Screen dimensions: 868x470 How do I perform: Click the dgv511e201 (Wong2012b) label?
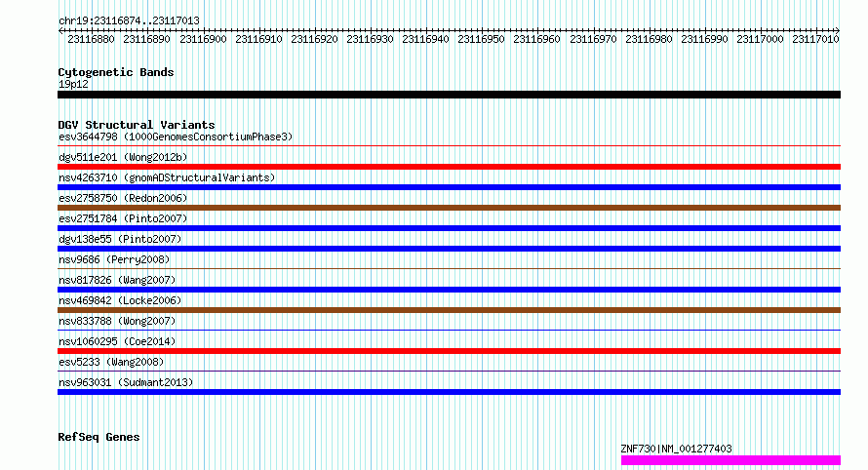(123, 157)
